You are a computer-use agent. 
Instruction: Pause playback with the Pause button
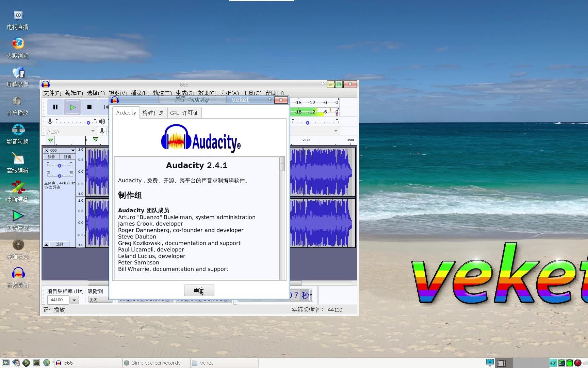[55, 107]
